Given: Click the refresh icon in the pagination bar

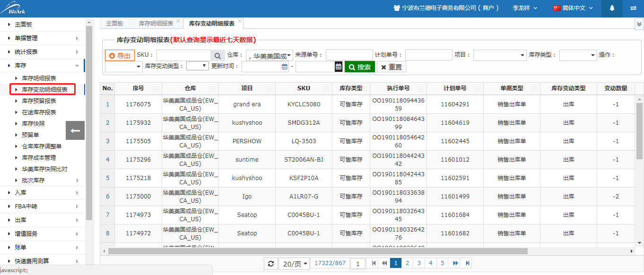Looking at the screenshot, I should click(270, 263).
